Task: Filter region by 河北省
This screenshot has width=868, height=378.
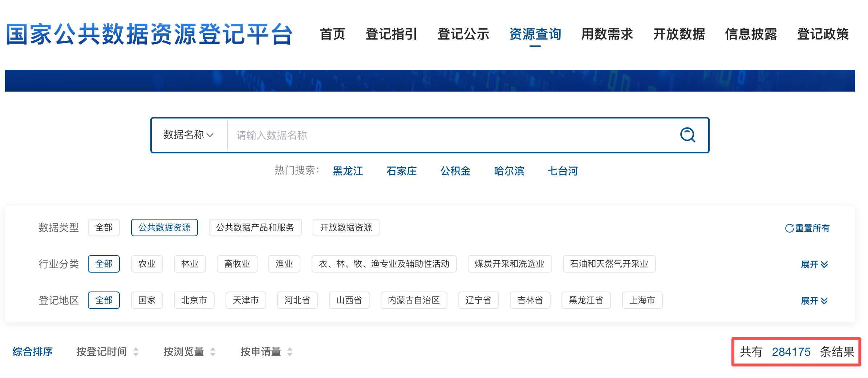Action: tap(297, 300)
